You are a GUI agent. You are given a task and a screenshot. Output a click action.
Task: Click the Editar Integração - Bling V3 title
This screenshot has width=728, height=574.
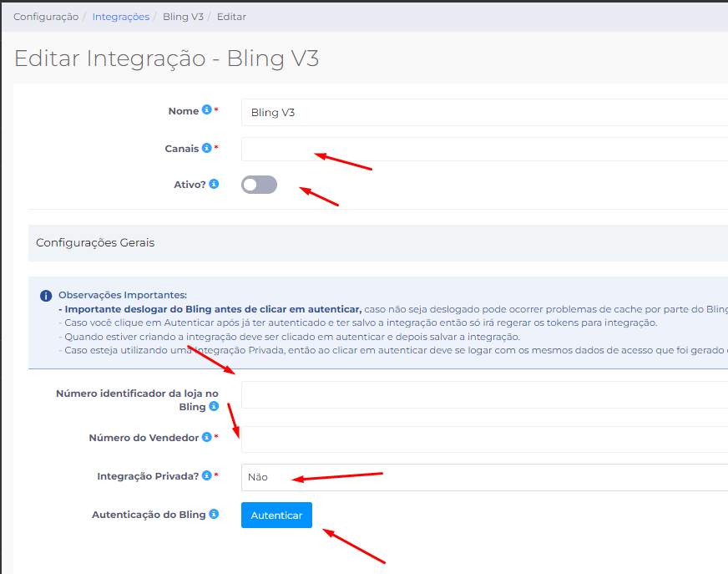167,59
